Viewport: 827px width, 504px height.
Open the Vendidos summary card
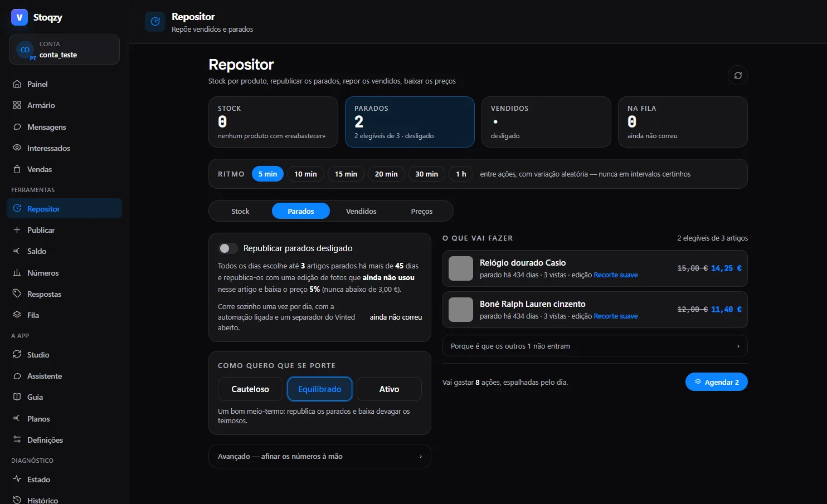pyautogui.click(x=546, y=122)
